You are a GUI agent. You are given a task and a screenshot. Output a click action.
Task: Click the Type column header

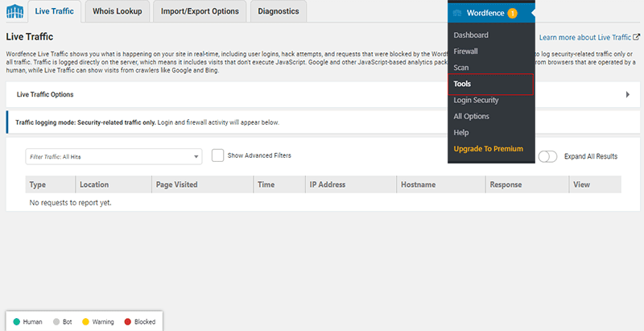pyautogui.click(x=51, y=184)
